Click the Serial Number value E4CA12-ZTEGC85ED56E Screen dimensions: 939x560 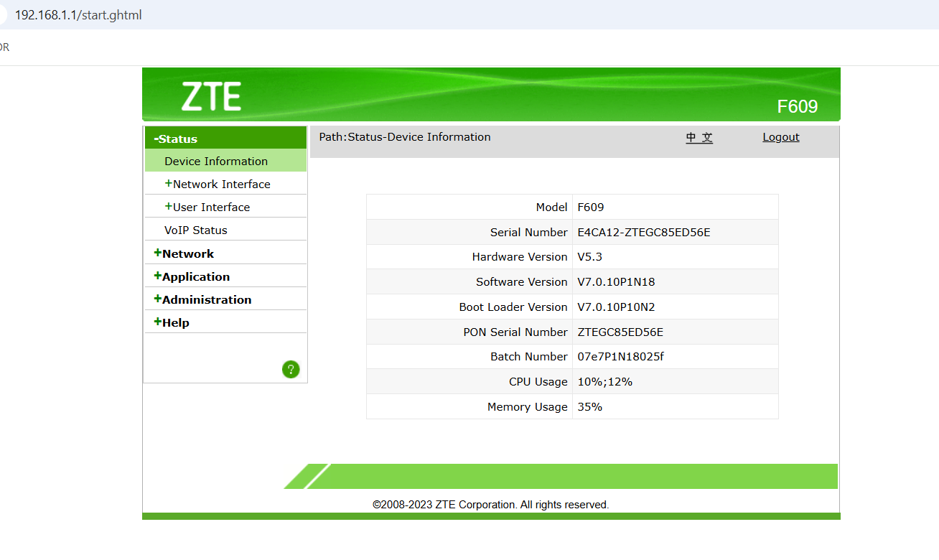[x=644, y=232]
